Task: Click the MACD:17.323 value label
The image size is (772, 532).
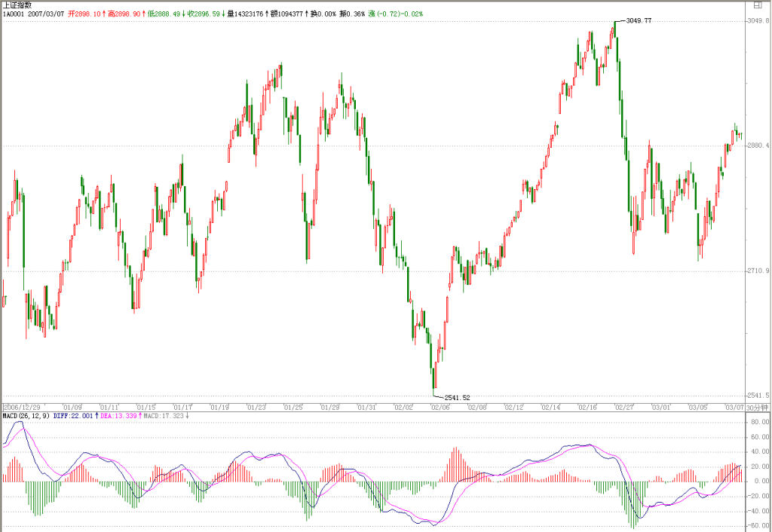Action: click(x=164, y=416)
